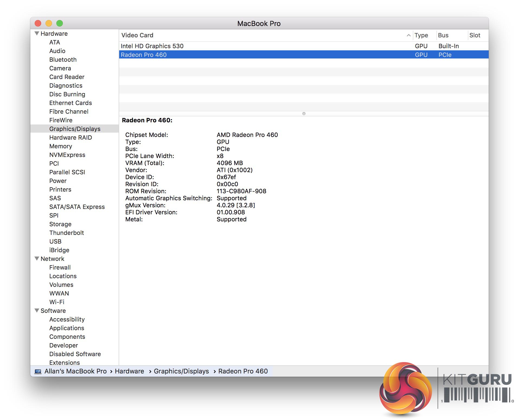519x420 pixels.
Task: Sort by the Type column header
Action: (421, 35)
